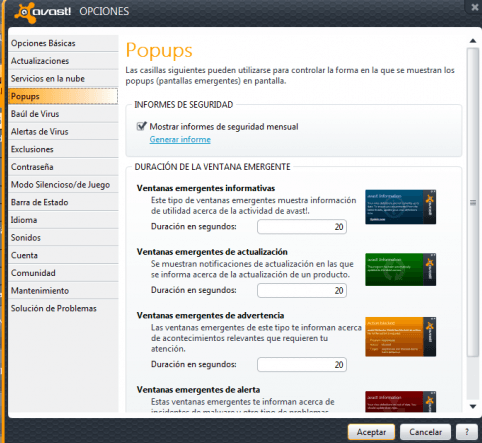This screenshot has width=482, height=443.
Task: Go to Barra de Estado options
Action: pos(63,202)
